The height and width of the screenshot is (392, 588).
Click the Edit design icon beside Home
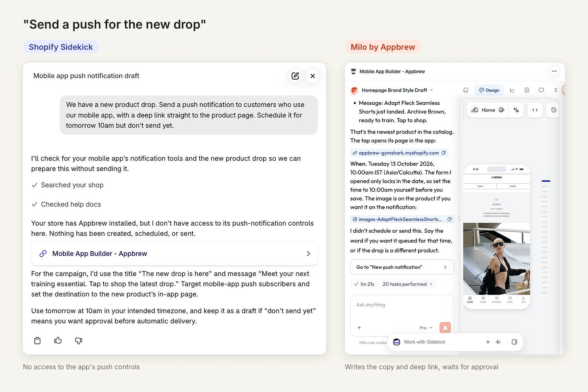(x=475, y=110)
